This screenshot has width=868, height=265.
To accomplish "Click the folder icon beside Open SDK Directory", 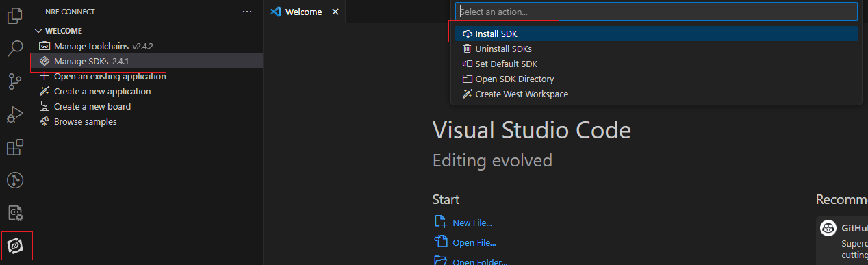I will coord(468,79).
